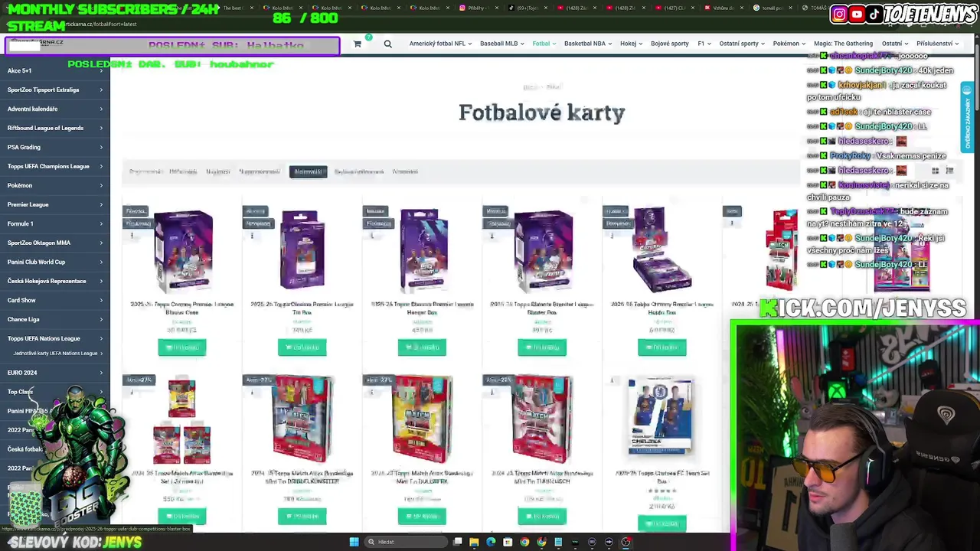Add Premier League Tin Box to cart
This screenshot has width=980, height=551.
pyautogui.click(x=302, y=347)
